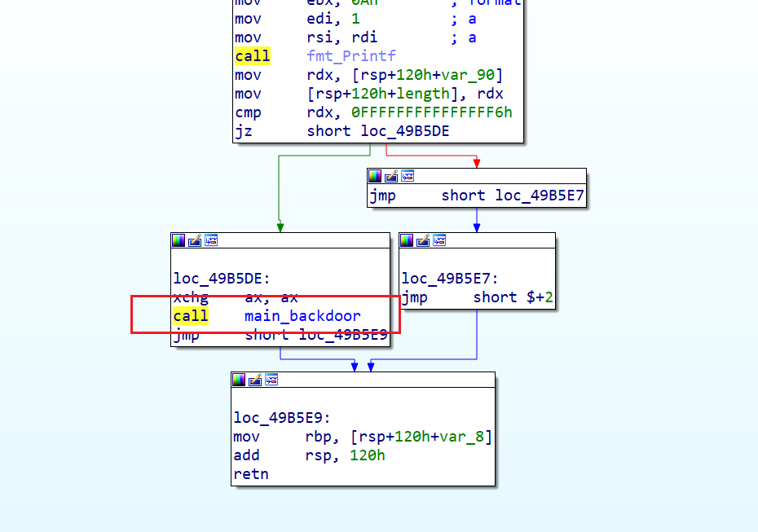This screenshot has width=758, height=532.
Task: Click graph icon of jmp loc_49B5E7 node
Action: tap(408, 176)
